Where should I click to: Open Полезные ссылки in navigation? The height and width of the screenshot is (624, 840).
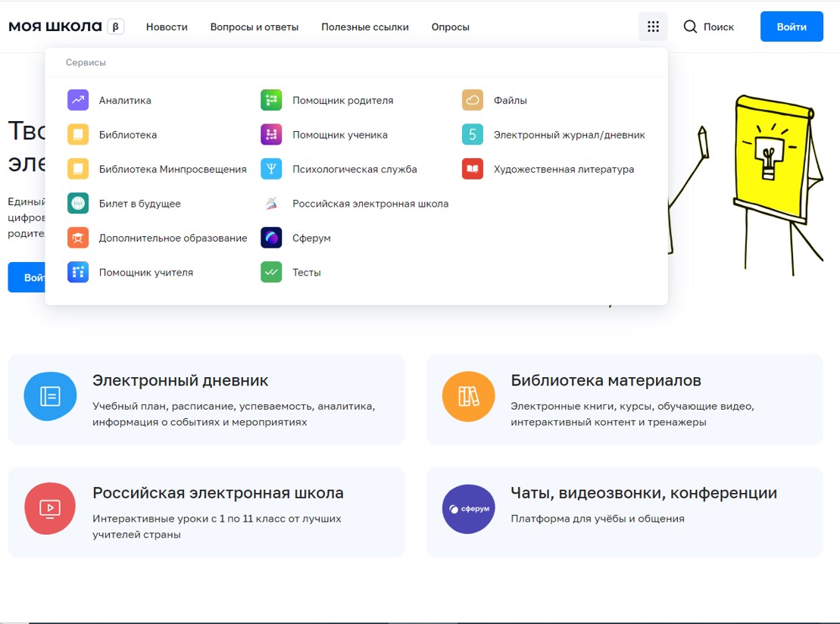365,27
